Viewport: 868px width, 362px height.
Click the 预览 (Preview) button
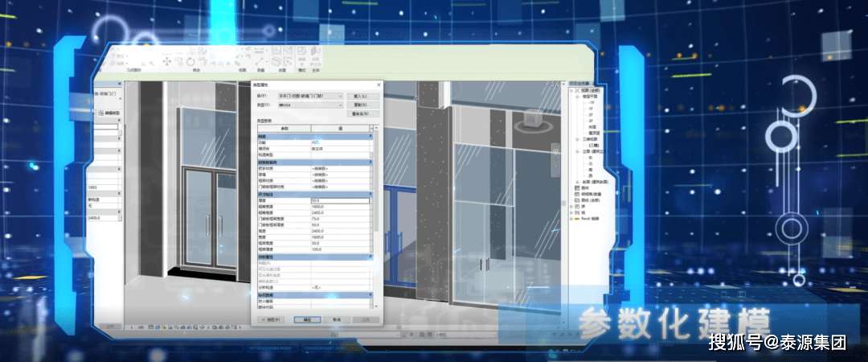(x=269, y=319)
